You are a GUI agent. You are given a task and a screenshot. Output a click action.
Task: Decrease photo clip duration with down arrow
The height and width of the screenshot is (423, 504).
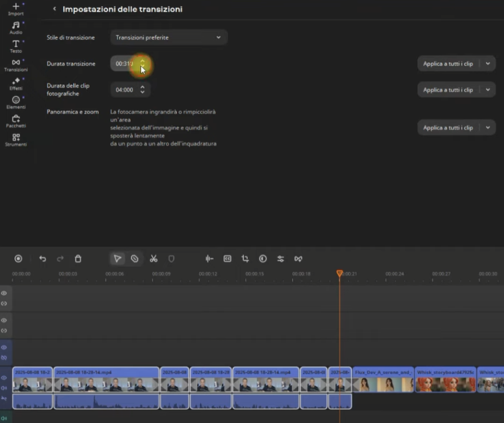click(x=142, y=93)
